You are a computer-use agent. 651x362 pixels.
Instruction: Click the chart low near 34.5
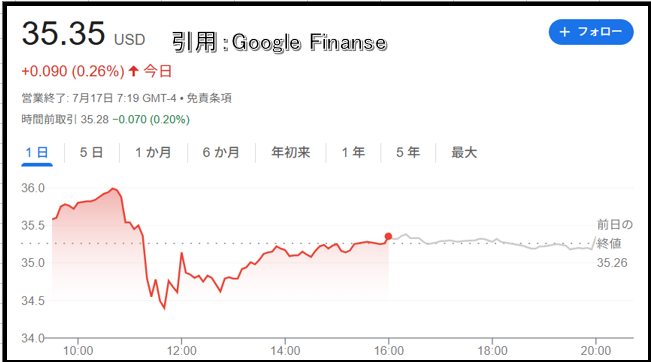point(164,308)
